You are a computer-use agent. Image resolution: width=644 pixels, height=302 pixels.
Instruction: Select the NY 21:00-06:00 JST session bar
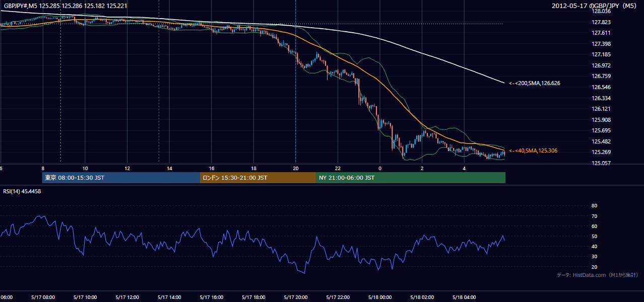(x=411, y=178)
